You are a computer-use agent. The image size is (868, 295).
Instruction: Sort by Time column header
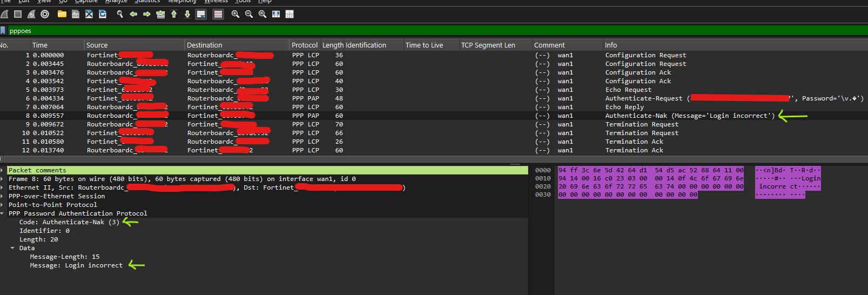[57, 45]
